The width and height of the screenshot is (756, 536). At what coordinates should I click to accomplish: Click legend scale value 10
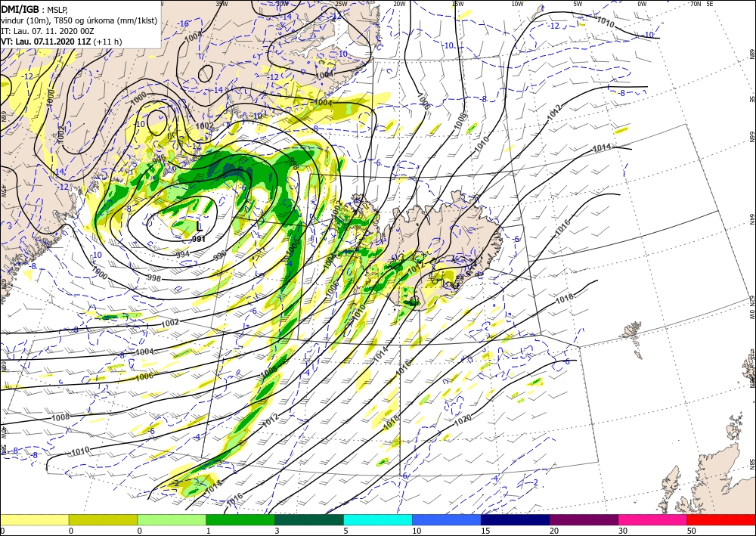pyautogui.click(x=417, y=531)
